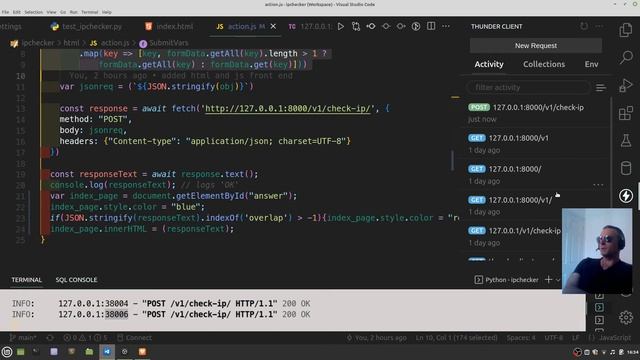Click the circled play icon in editor toolbar
The image size is (640, 360).
[x=416, y=27]
